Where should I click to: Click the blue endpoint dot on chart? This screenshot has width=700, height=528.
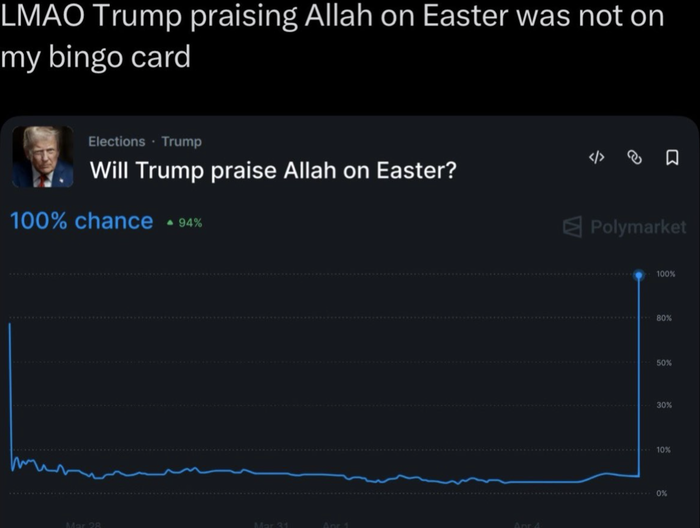coord(638,274)
